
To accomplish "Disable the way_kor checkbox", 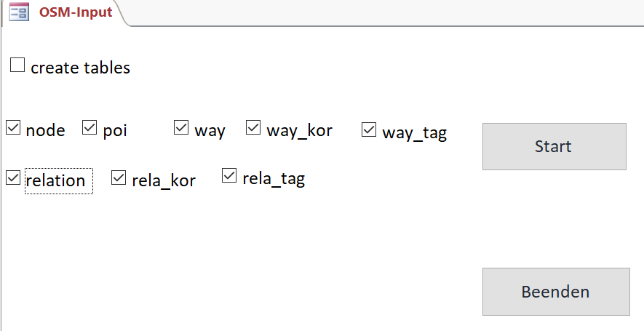I will 253,127.
